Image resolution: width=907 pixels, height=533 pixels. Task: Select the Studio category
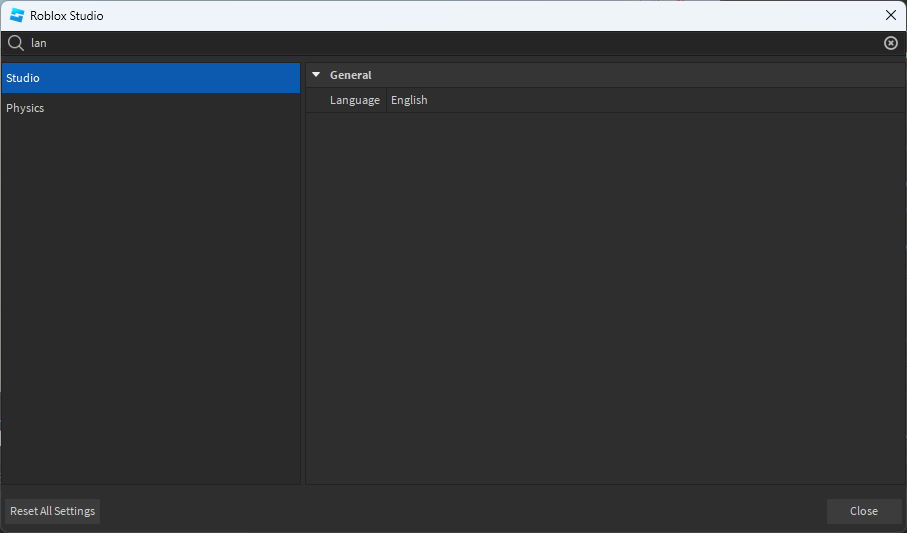[151, 78]
